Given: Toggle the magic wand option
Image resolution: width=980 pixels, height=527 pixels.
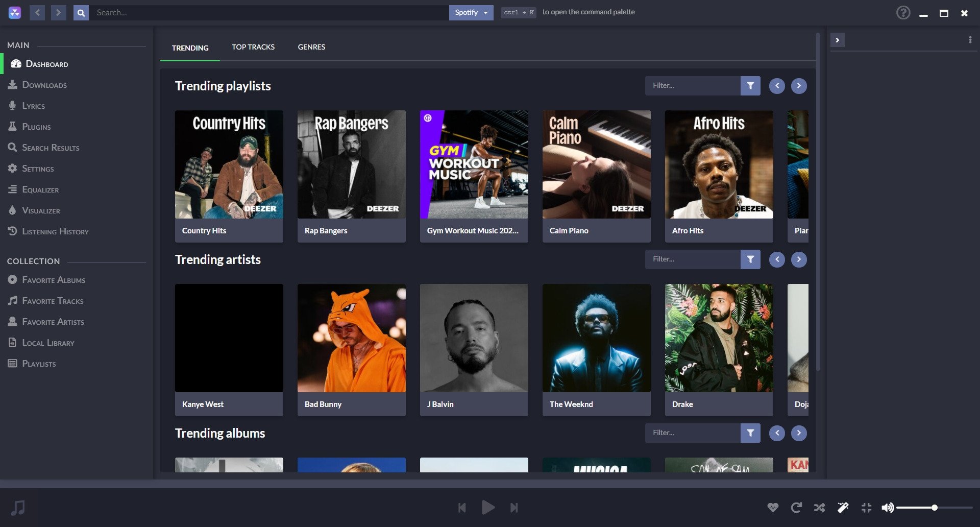Looking at the screenshot, I should [x=843, y=508].
